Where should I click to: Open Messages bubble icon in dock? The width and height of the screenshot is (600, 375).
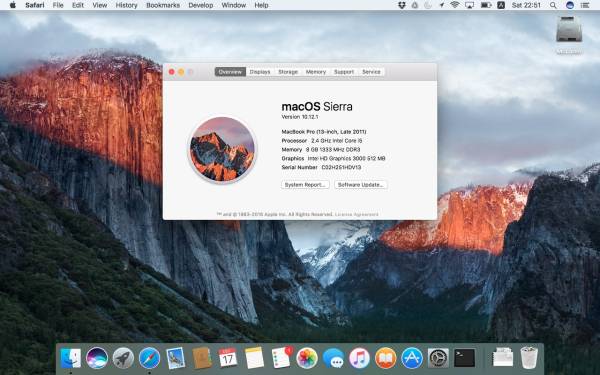333,359
